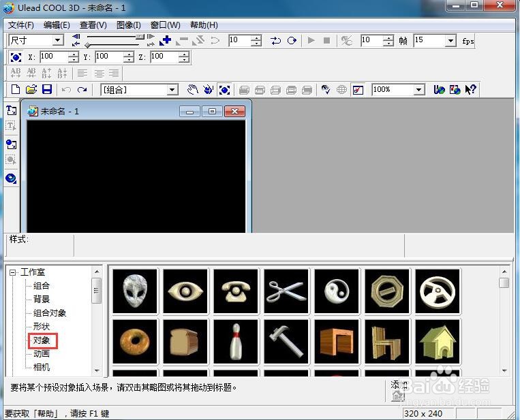Select 对象 in the studio tree
This screenshot has width=520, height=420.
point(42,340)
